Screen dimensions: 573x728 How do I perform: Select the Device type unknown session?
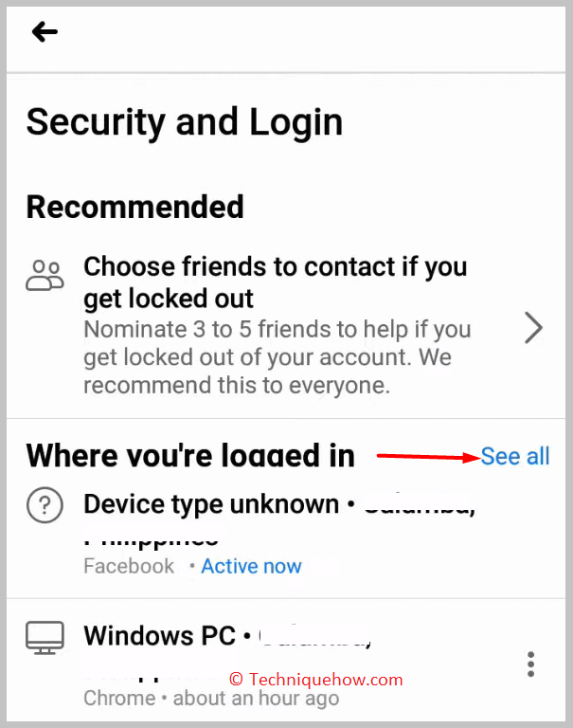tap(286, 534)
